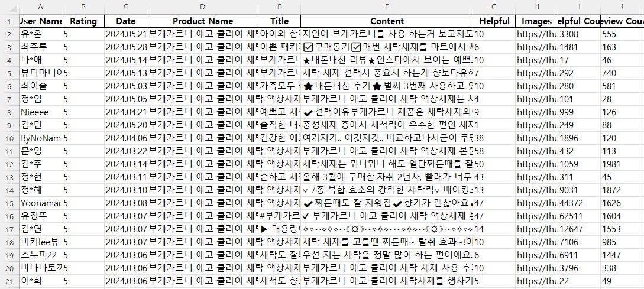Screen dimensions: 644x289
Task: Select user name cell 'Nieeee'
Action: point(40,112)
